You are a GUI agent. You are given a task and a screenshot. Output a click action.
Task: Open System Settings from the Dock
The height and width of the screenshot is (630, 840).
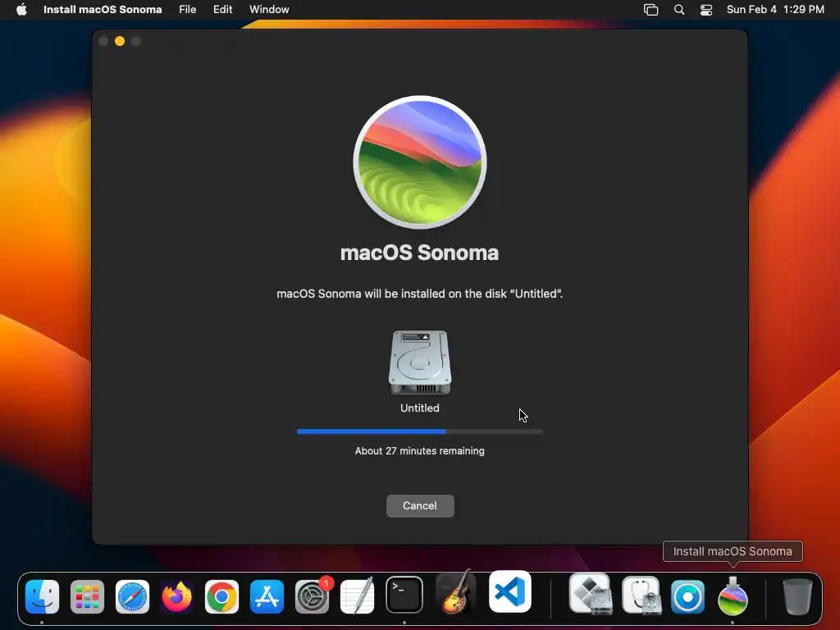pyautogui.click(x=313, y=596)
